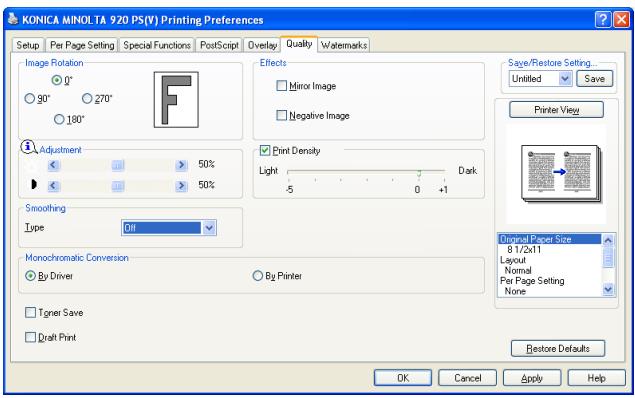The height and width of the screenshot is (398, 635).
Task: Switch to the Setup tab
Action: 28,45
